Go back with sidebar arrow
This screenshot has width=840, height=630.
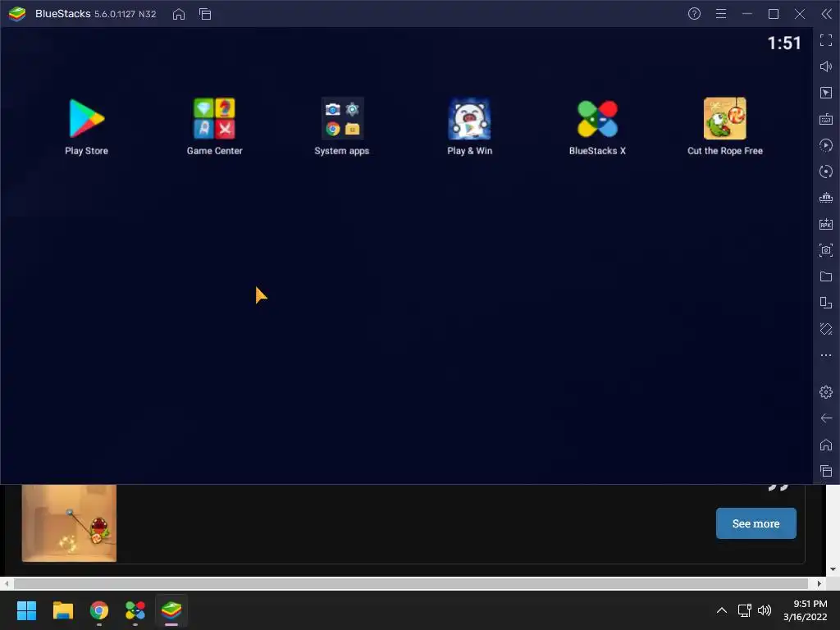pos(826,418)
